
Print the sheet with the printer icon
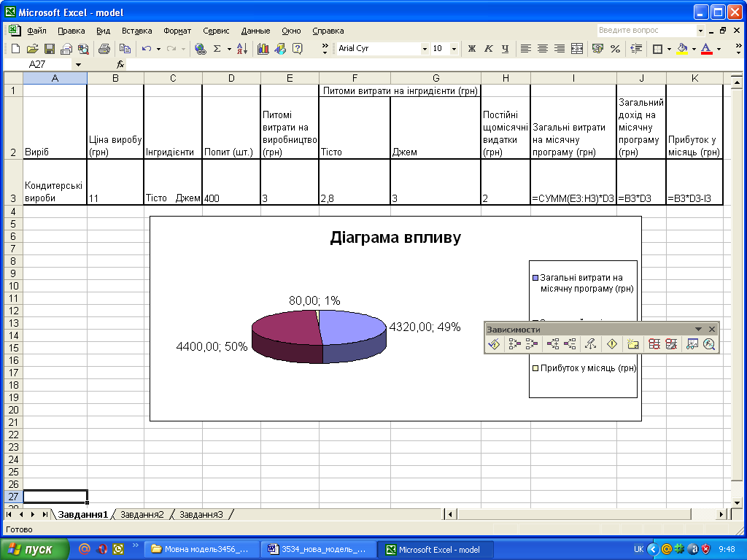click(104, 49)
